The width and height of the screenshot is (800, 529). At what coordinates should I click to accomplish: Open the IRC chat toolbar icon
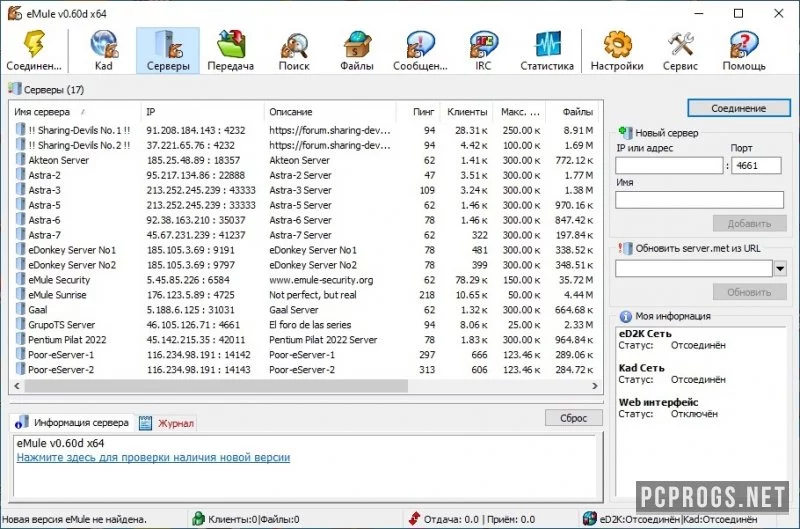483,50
